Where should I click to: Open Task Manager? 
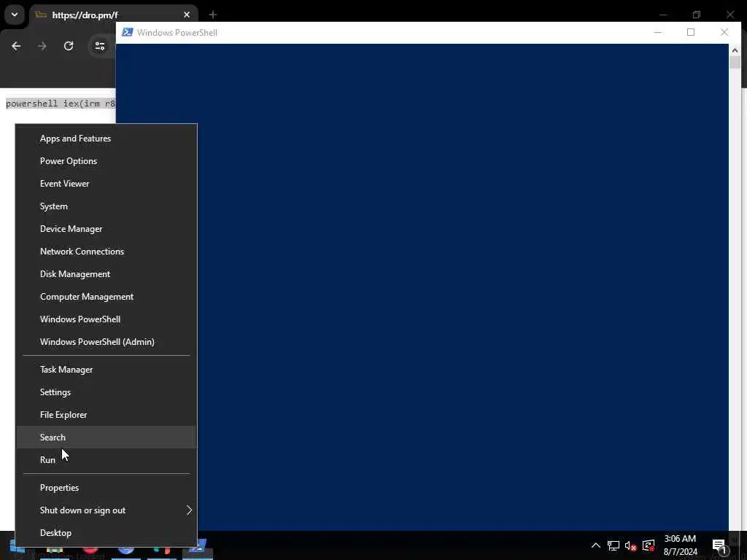click(x=107, y=370)
